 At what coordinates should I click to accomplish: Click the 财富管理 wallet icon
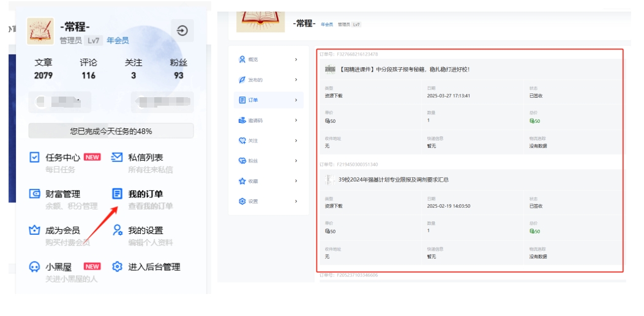34,194
